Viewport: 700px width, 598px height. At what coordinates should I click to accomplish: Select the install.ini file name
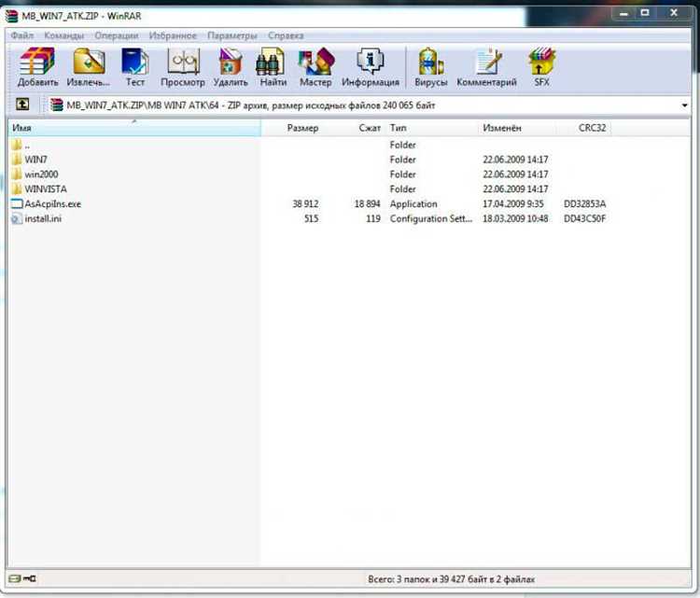(43, 218)
